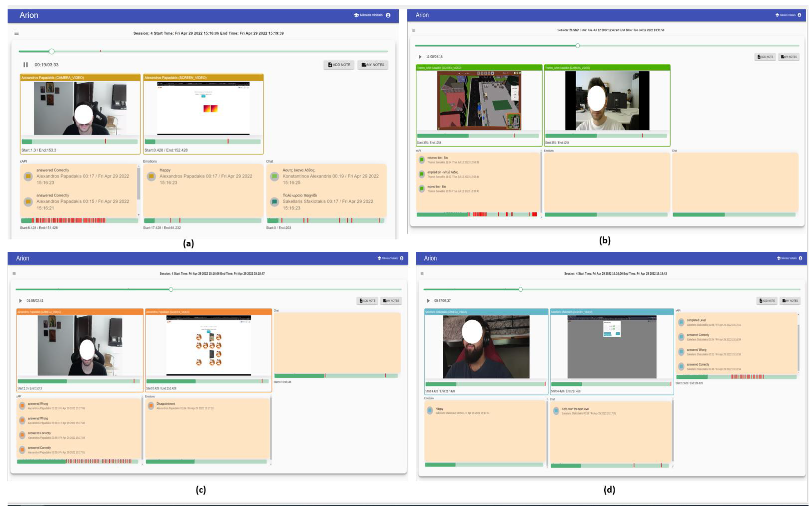Play the session in panel (b)
Viewport: 812px width, 510px height.
pyautogui.click(x=420, y=57)
